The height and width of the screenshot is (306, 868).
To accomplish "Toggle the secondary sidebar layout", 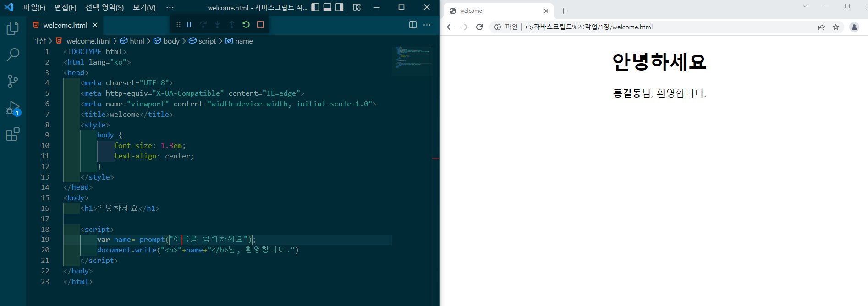I will [339, 7].
